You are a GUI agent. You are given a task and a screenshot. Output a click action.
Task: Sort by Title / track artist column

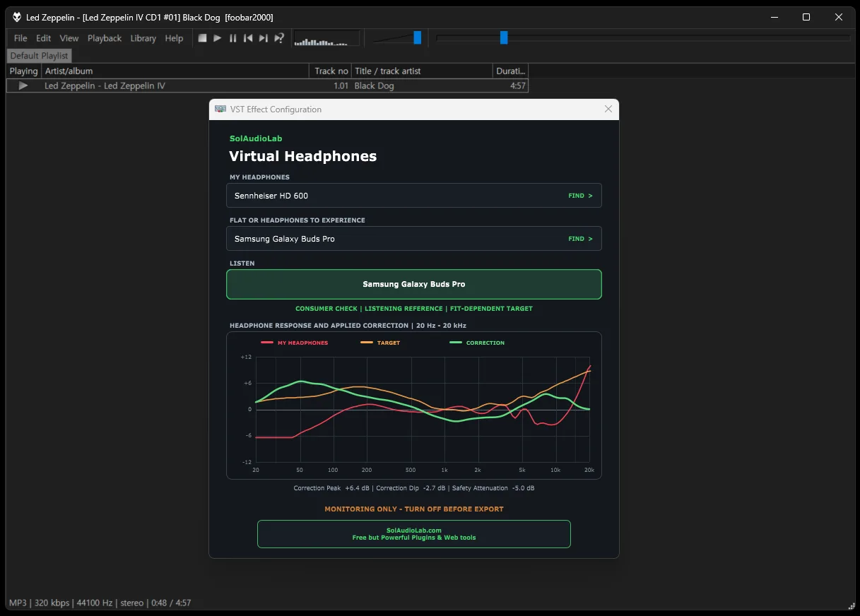422,71
